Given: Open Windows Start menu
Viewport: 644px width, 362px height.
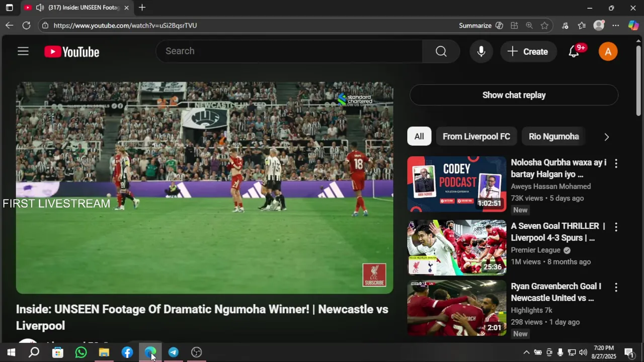Looking at the screenshot, I should 11,352.
